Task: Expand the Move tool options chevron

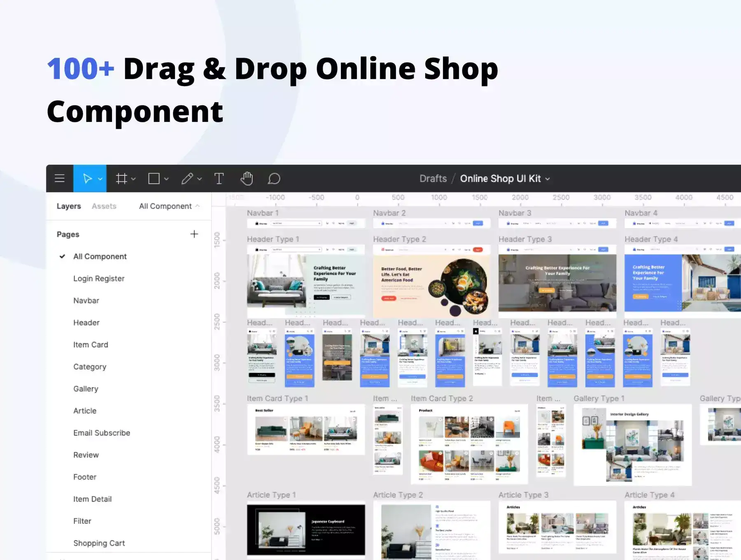Action: pos(100,179)
